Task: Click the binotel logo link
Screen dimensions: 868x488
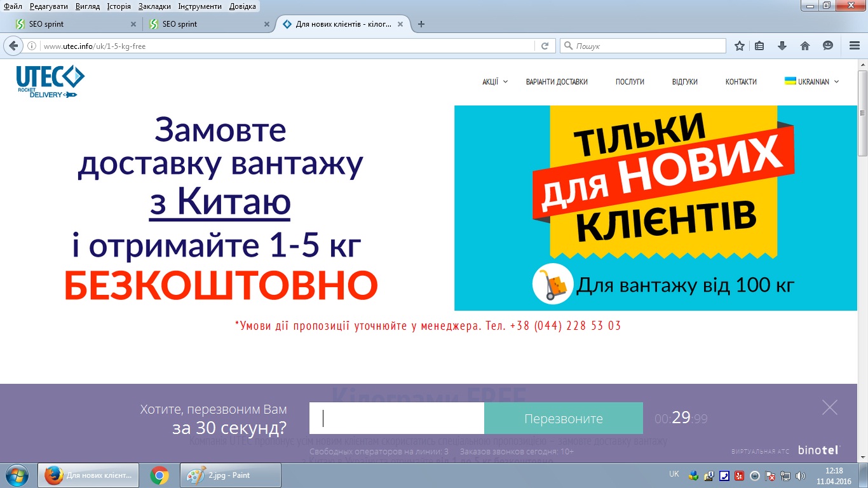Action: pyautogui.click(x=819, y=450)
